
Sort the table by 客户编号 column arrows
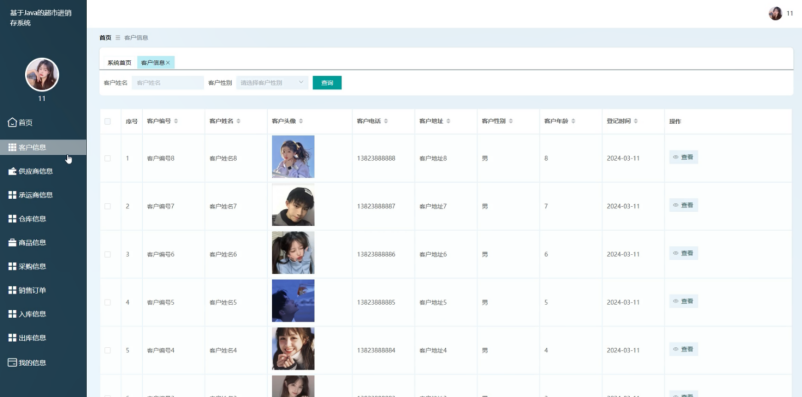click(x=176, y=121)
